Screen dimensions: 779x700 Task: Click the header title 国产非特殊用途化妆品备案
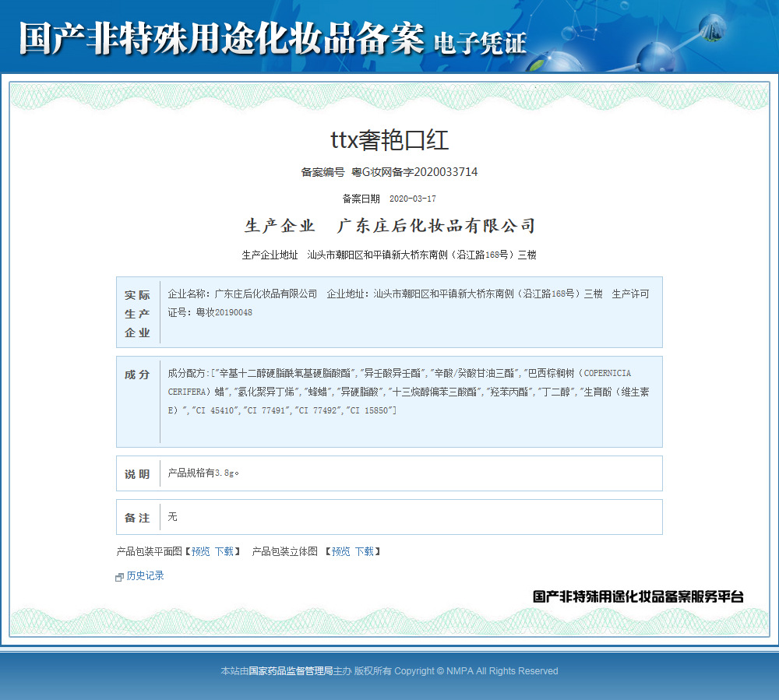[221, 37]
